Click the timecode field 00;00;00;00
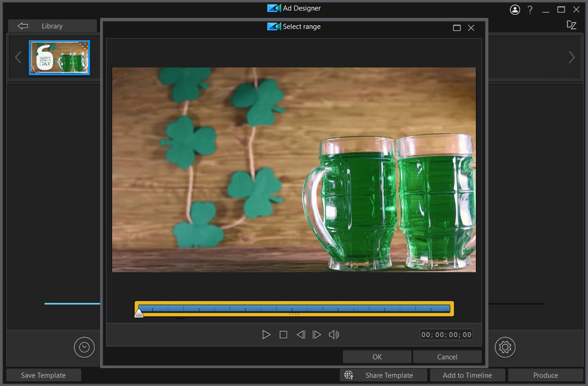The image size is (588, 386). [x=447, y=335]
